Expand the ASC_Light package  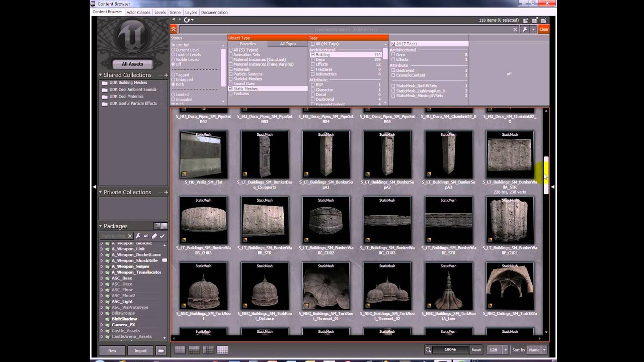click(x=102, y=302)
